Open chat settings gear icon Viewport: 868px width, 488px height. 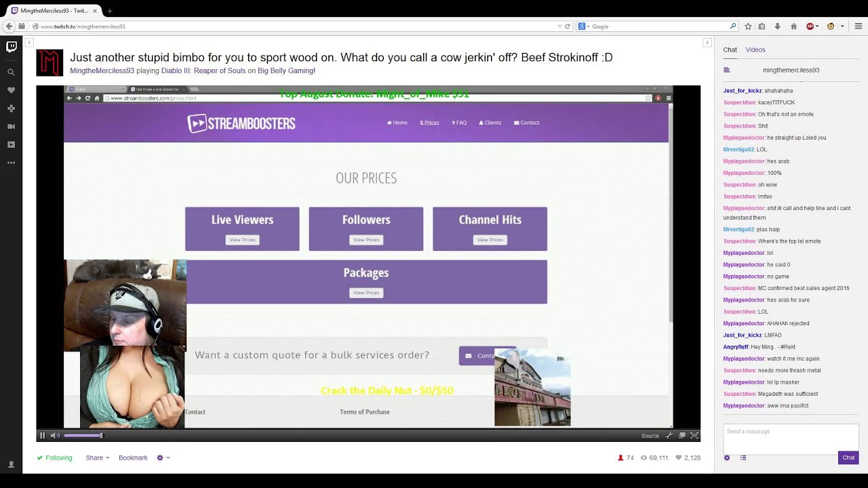727,458
